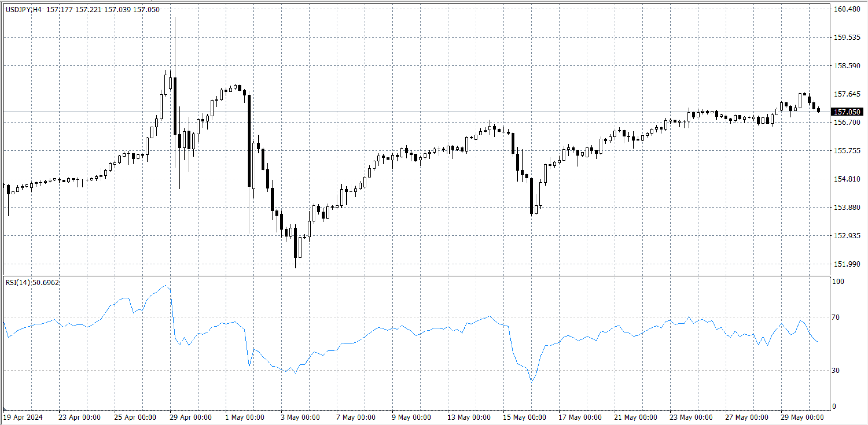This screenshot has height=425, width=868.
Task: Click the 157.050 current price tag
Action: [x=847, y=112]
